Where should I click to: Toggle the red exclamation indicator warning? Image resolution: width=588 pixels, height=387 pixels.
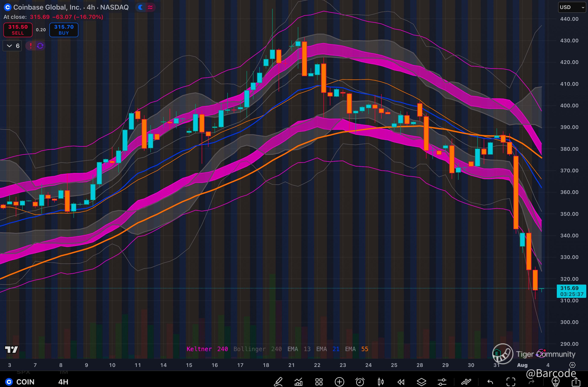coord(31,46)
